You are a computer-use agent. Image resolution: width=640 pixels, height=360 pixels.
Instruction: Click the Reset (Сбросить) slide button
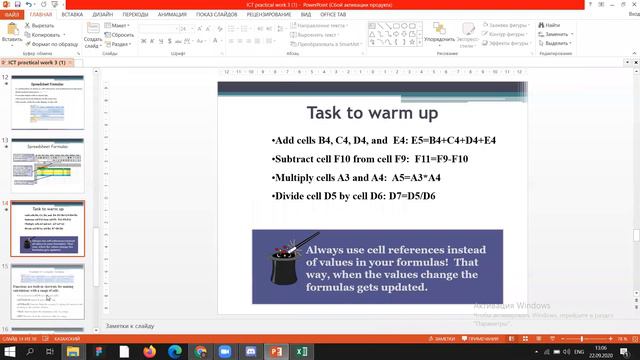click(119, 35)
